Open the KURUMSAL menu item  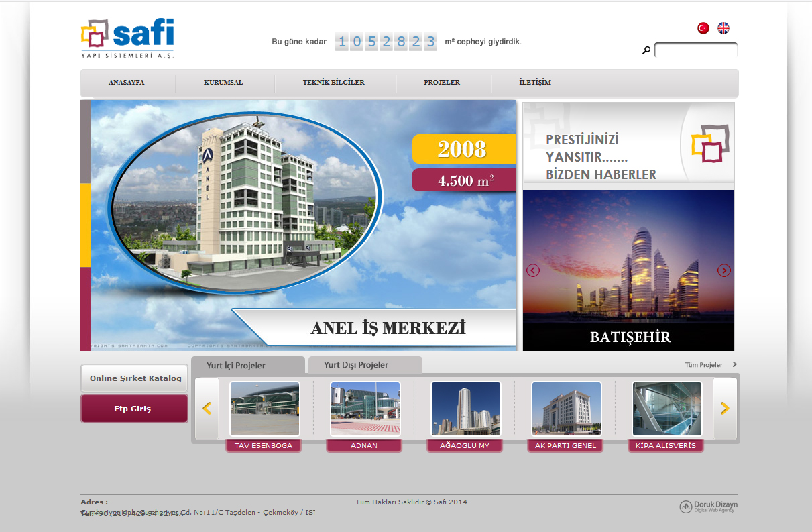click(223, 83)
